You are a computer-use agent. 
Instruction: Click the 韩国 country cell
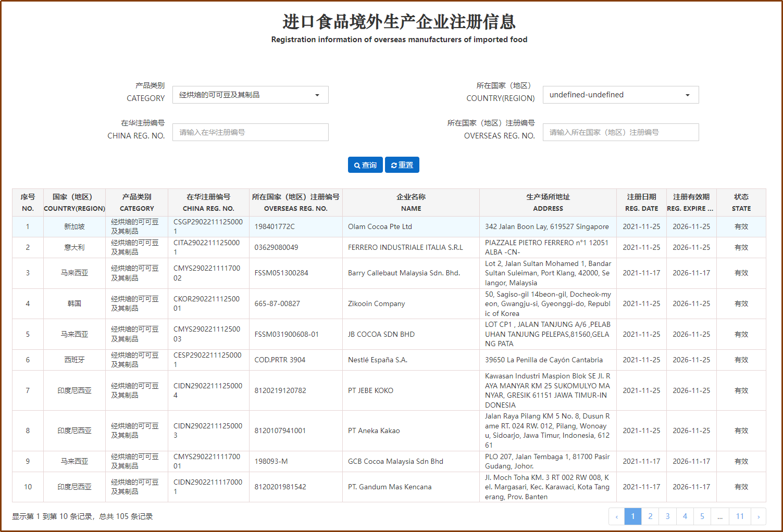coord(74,303)
